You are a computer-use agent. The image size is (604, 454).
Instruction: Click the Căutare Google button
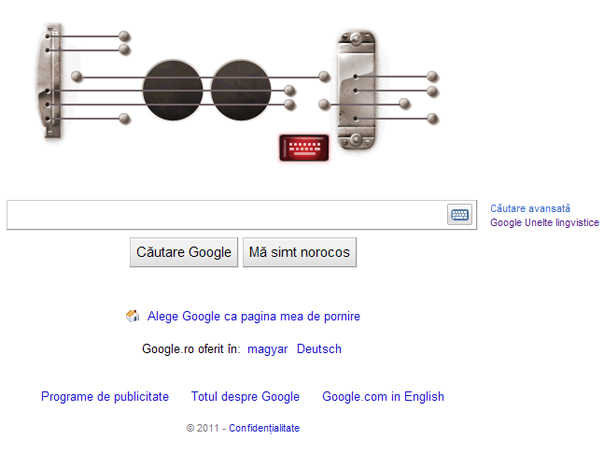(x=184, y=252)
